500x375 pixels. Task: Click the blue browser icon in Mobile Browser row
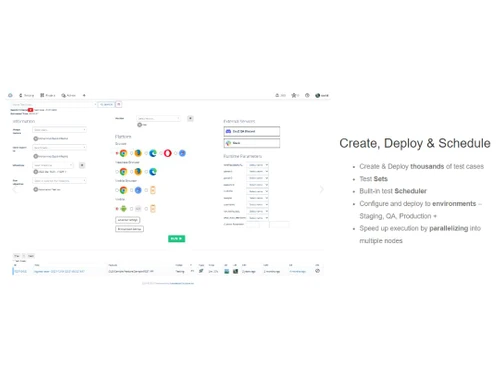pos(138,190)
